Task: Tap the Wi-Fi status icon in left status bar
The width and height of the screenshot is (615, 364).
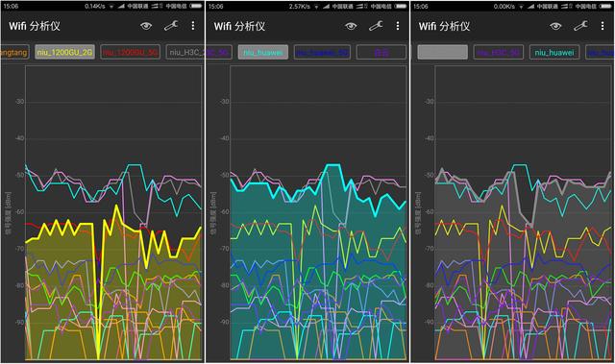Action: pyautogui.click(x=111, y=7)
